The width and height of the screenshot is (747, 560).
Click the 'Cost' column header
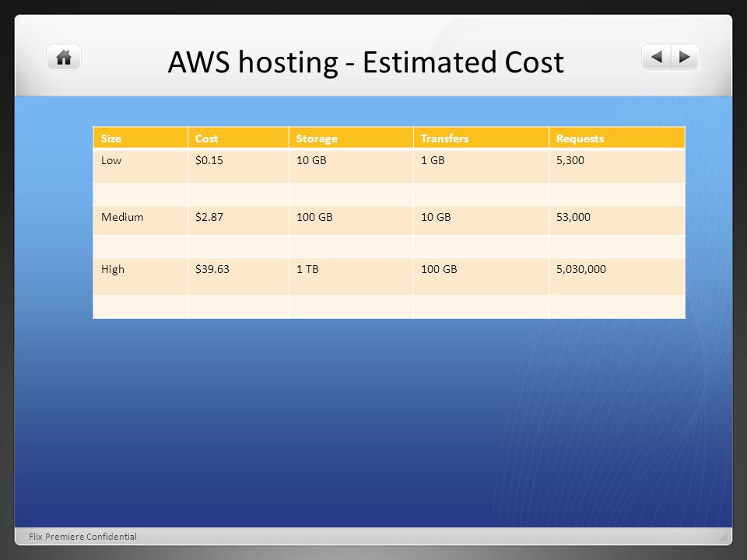point(238,138)
